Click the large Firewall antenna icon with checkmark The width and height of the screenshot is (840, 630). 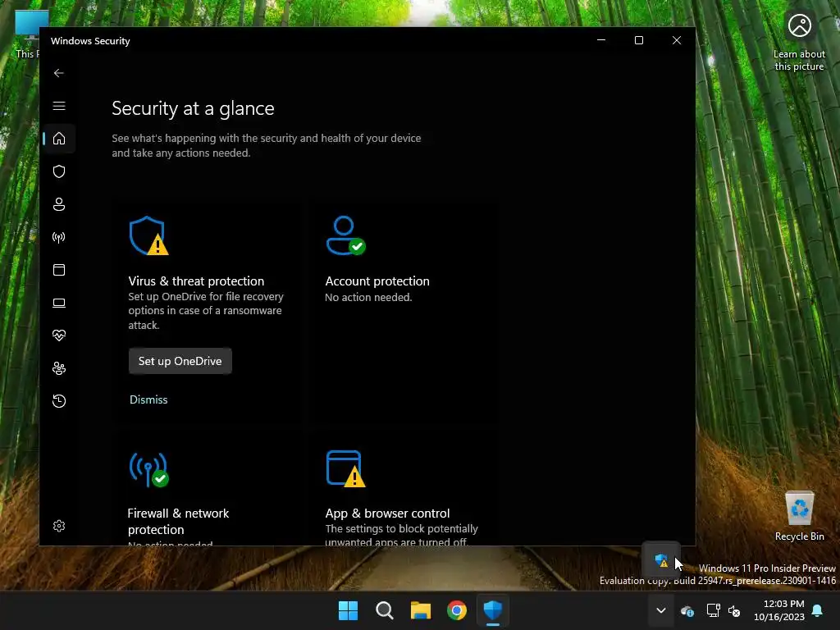pyautogui.click(x=149, y=469)
